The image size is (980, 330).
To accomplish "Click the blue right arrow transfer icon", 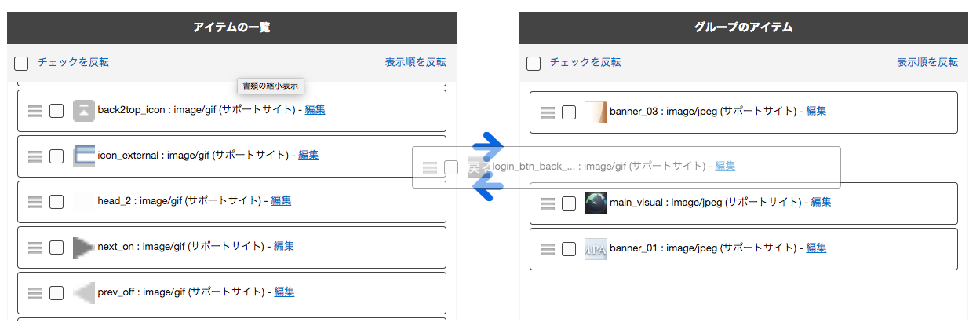I will point(488,147).
